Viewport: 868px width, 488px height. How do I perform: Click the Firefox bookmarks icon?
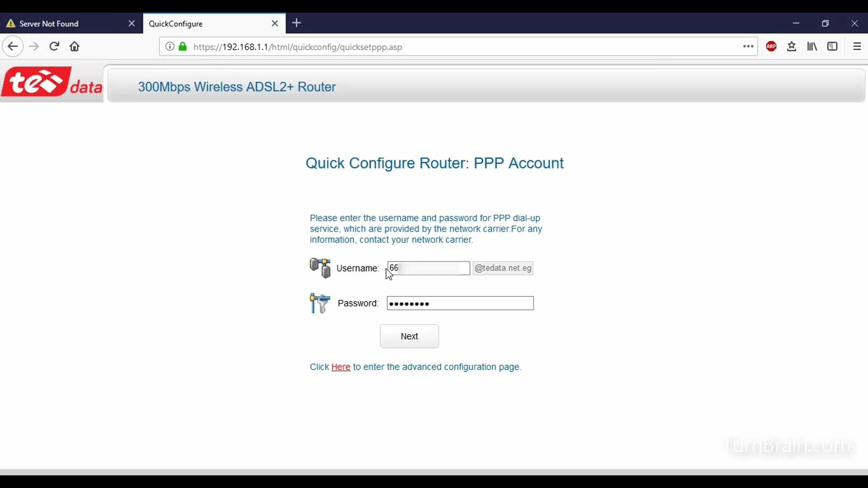pos(812,47)
